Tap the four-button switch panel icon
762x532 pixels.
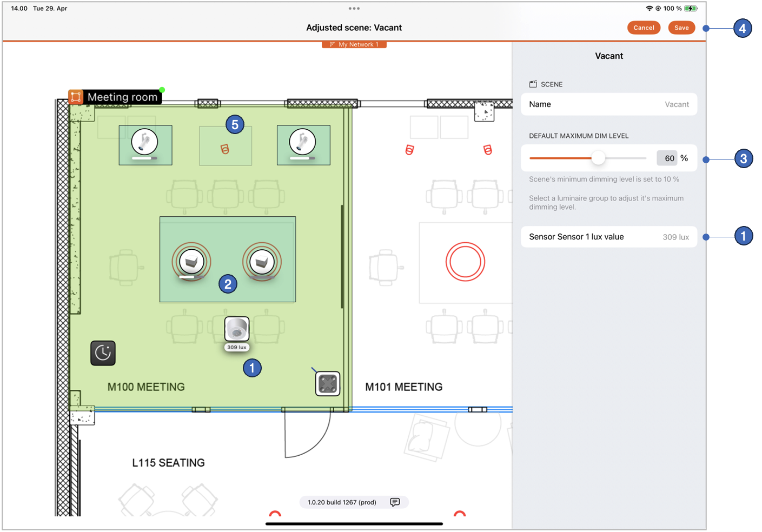(x=328, y=384)
